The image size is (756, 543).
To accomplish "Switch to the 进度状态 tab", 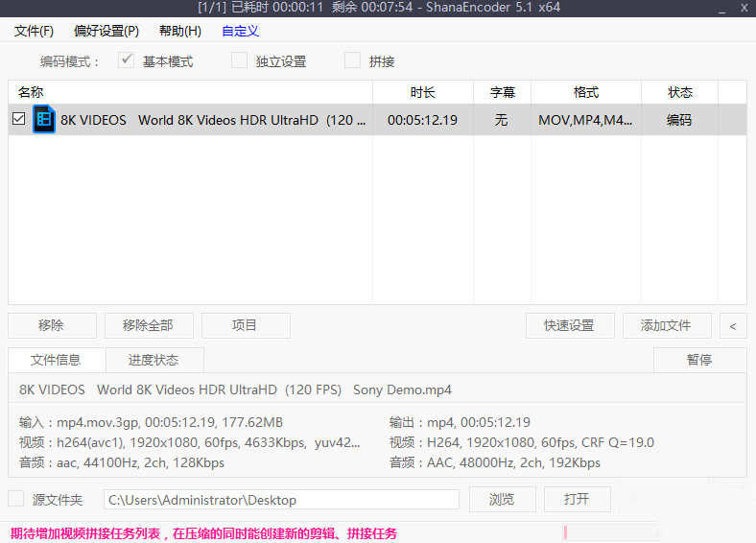I will (x=154, y=360).
